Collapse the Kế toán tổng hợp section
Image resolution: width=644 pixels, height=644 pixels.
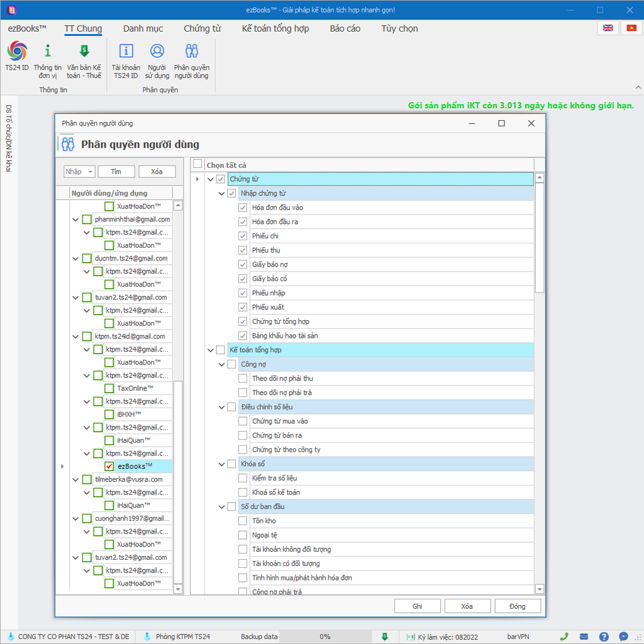tap(211, 350)
